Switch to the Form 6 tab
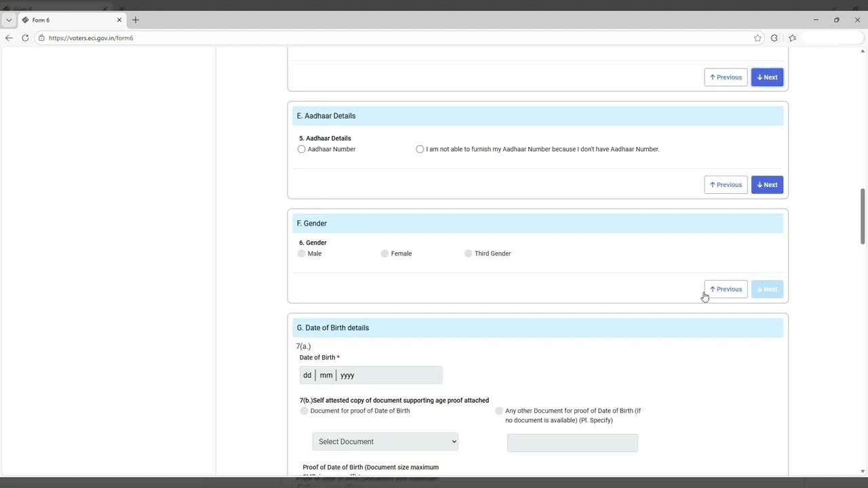 pos(71,20)
